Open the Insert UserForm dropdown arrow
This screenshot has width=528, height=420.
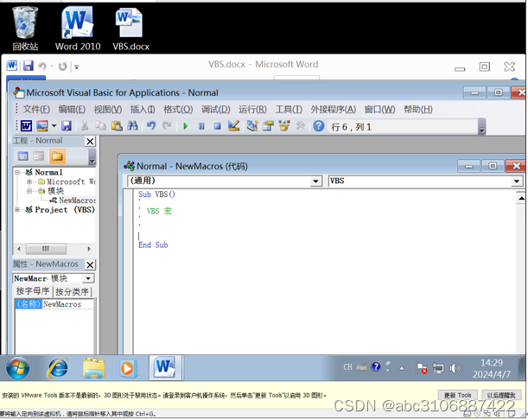pos(54,126)
